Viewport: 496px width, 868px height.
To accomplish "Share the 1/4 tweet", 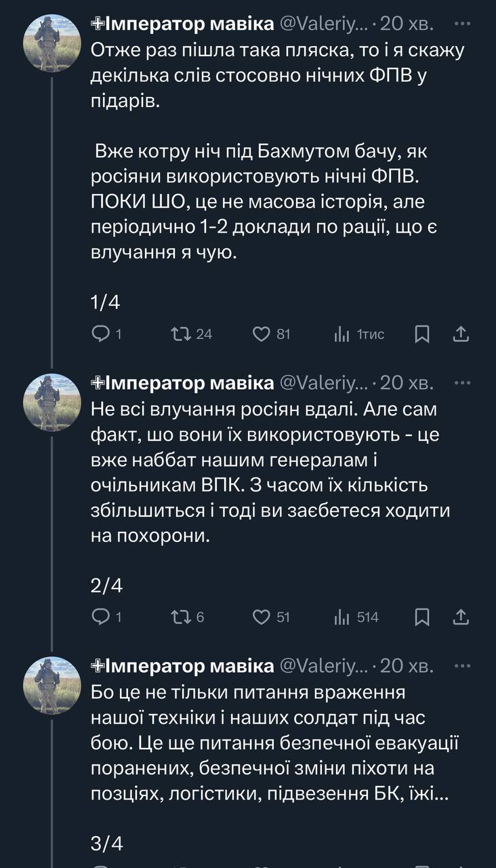I will [461, 334].
